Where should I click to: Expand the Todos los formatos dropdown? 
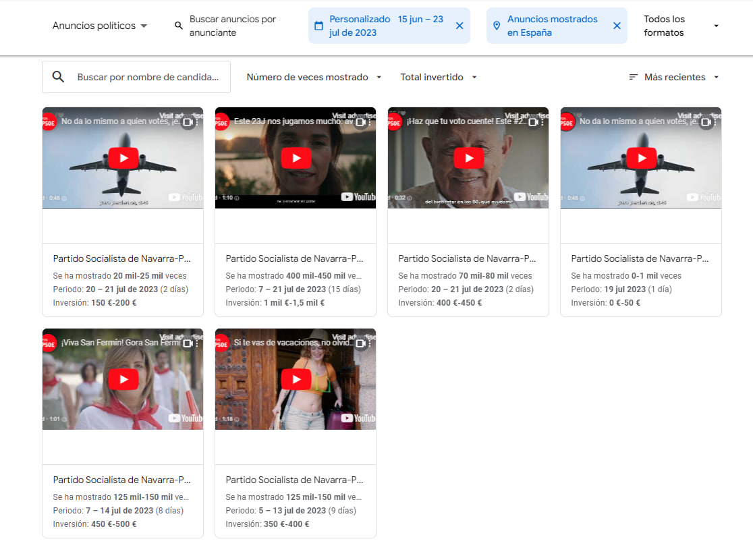tap(681, 26)
